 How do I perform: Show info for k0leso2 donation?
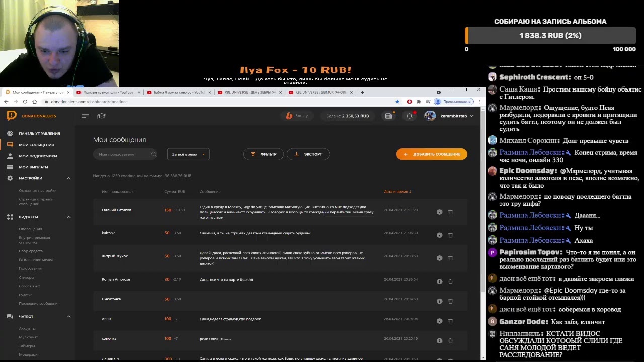439,235
